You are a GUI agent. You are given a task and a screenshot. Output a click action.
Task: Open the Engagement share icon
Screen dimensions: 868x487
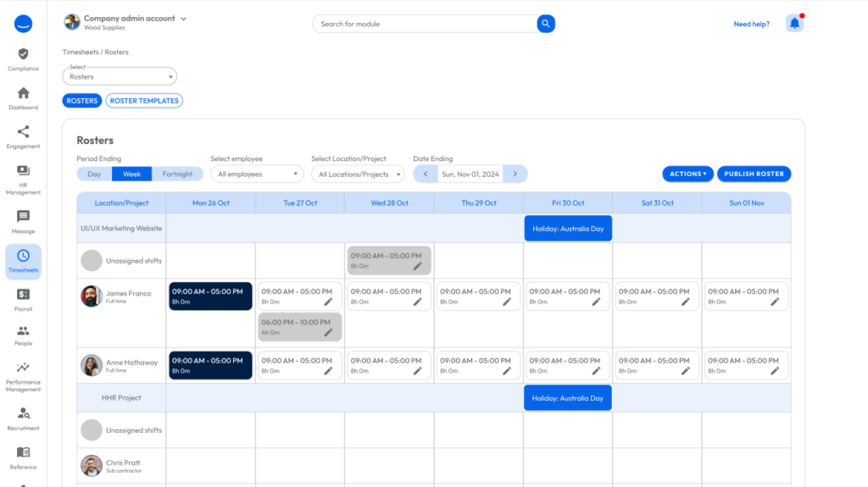point(23,132)
